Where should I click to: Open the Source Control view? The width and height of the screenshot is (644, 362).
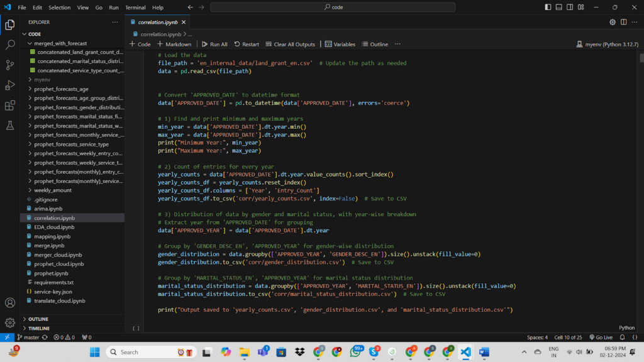(10, 65)
